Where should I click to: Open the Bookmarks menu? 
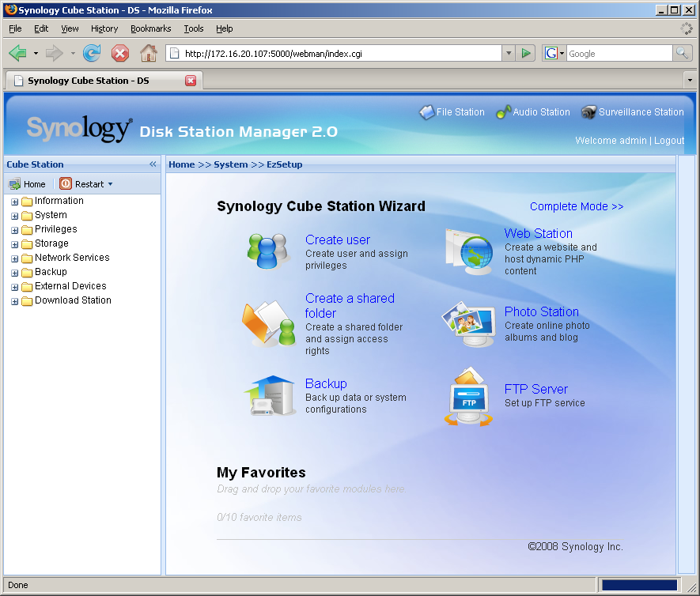150,28
